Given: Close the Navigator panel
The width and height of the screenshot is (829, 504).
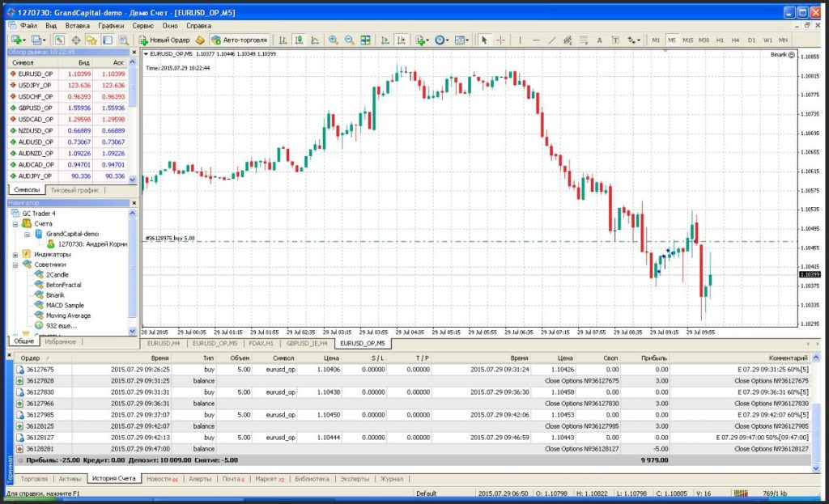Looking at the screenshot, I should [x=134, y=203].
